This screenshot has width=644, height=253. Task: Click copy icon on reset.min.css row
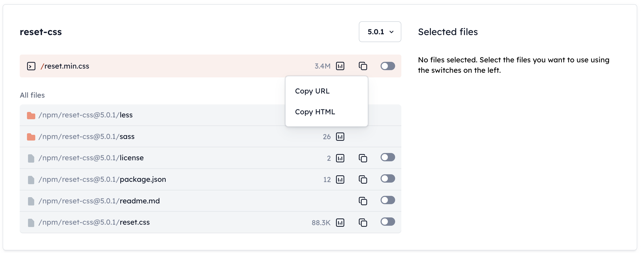(x=363, y=66)
